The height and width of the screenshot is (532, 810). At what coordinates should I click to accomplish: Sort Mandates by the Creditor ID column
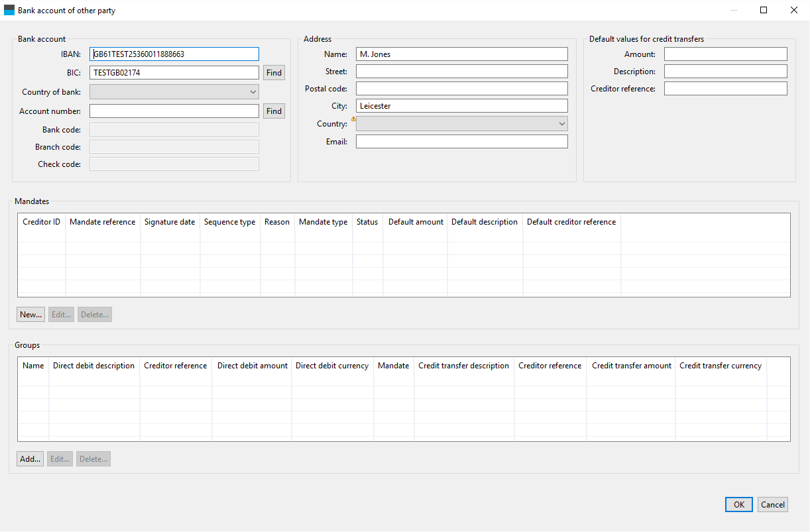42,222
